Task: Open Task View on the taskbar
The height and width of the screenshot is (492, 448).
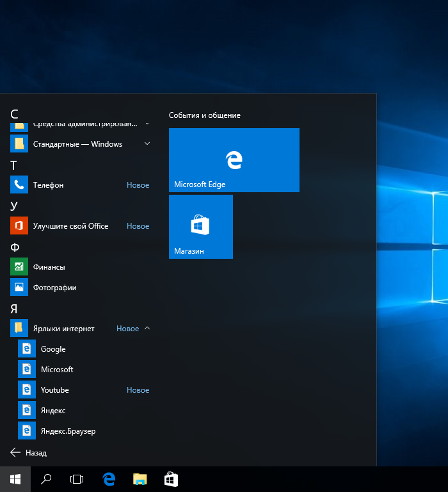Action: (x=77, y=479)
